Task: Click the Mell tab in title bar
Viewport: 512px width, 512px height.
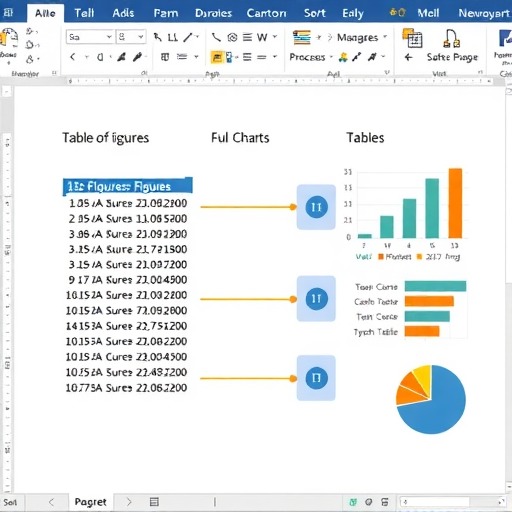Action: point(428,13)
